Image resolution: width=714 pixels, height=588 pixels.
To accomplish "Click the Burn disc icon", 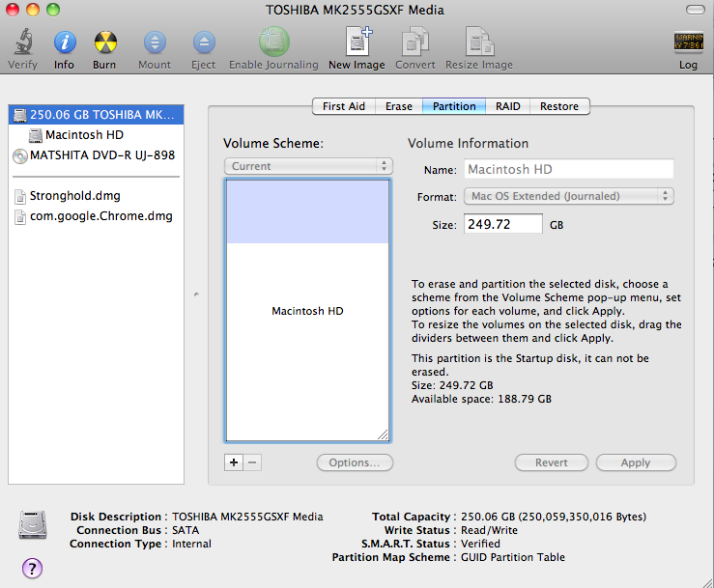I will [105, 42].
